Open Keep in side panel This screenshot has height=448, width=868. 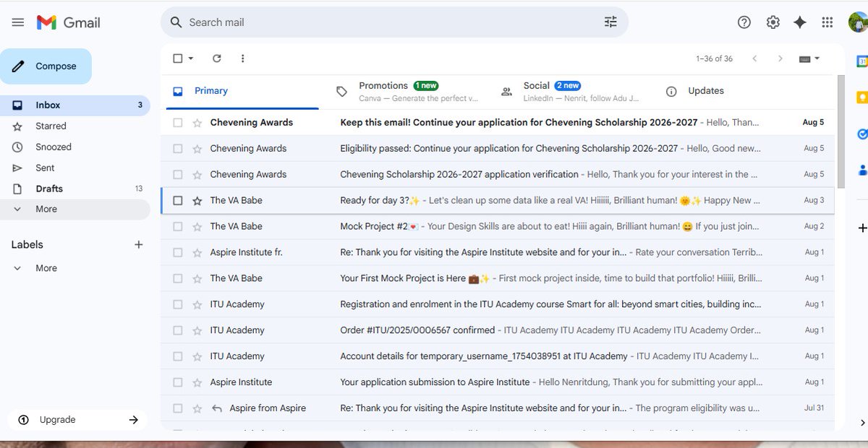pos(862,98)
